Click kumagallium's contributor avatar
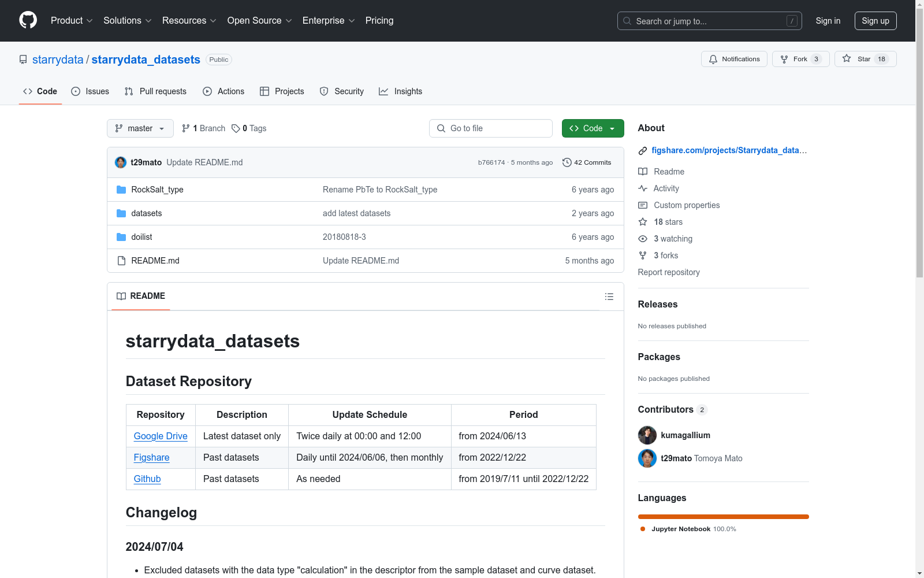The image size is (924, 578). coord(647,435)
